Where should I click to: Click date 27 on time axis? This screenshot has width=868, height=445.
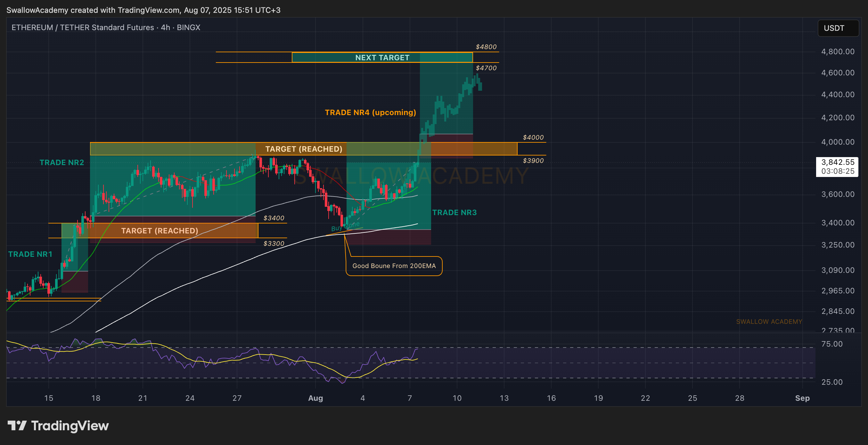(x=237, y=398)
